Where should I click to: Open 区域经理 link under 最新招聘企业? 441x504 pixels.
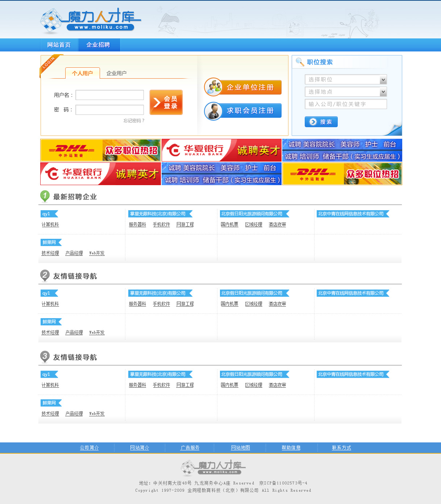(x=254, y=225)
